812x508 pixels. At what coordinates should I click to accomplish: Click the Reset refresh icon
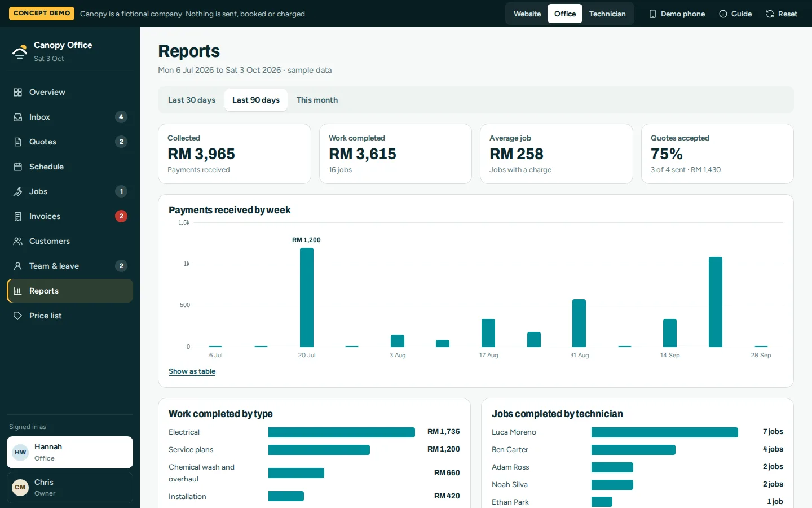pos(770,14)
